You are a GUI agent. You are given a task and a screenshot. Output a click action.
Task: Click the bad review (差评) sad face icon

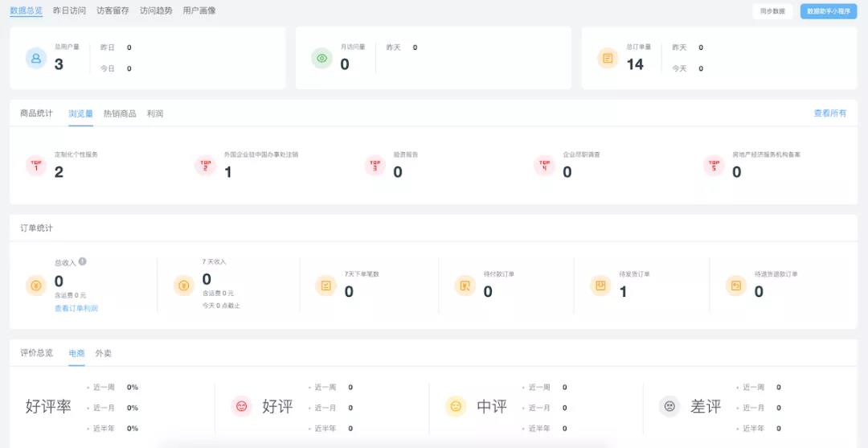[669, 406]
